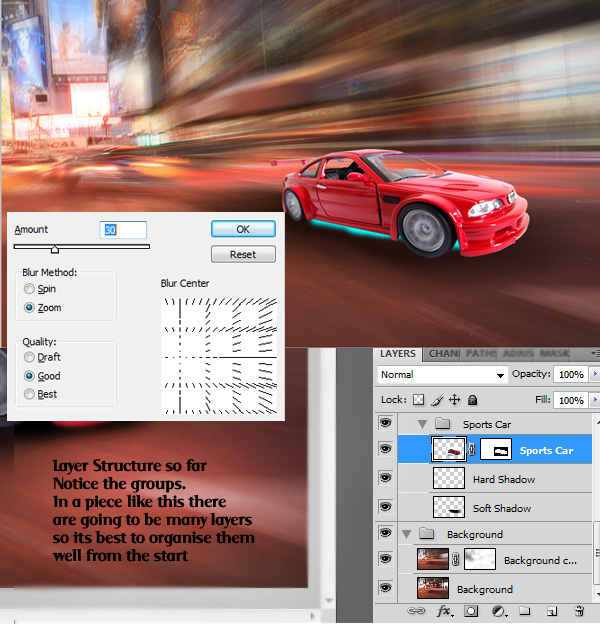The height and width of the screenshot is (624, 600).
Task: Select Sports Car layer thumbnail
Action: click(449, 449)
